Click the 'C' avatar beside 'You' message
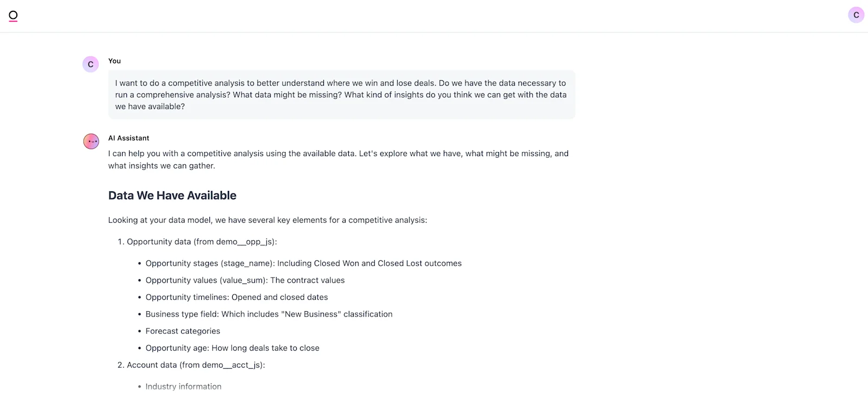868x399 pixels. pos(91,64)
